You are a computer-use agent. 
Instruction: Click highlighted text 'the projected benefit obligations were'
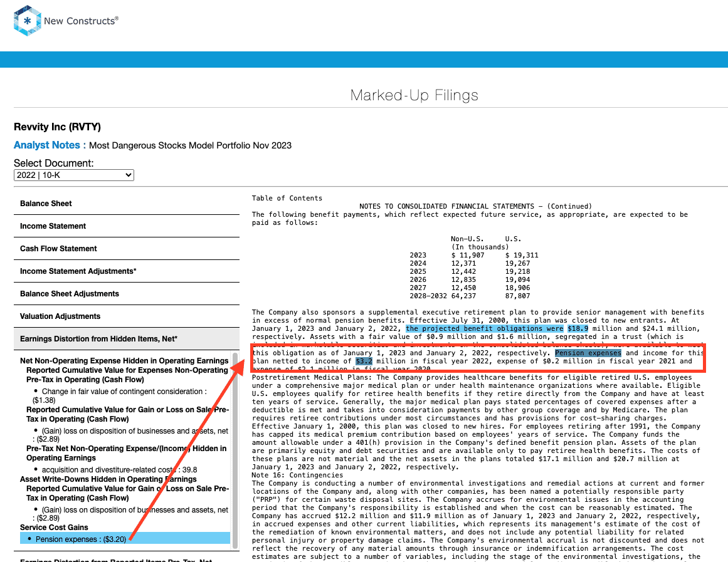click(x=484, y=328)
